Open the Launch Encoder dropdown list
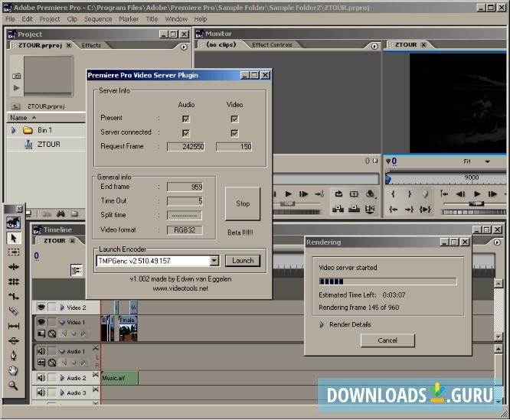 pos(214,261)
